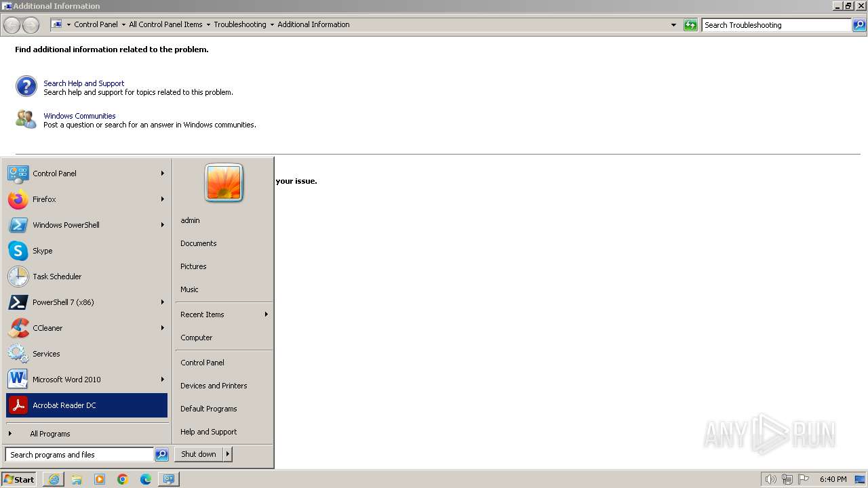Click the Start button

(x=19, y=479)
